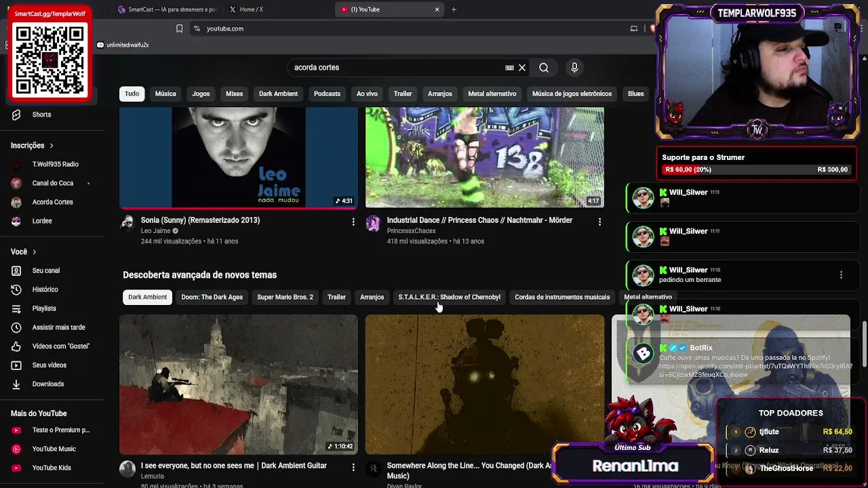
Task: Play the red rooftop sniper thumbnail
Action: tap(239, 384)
